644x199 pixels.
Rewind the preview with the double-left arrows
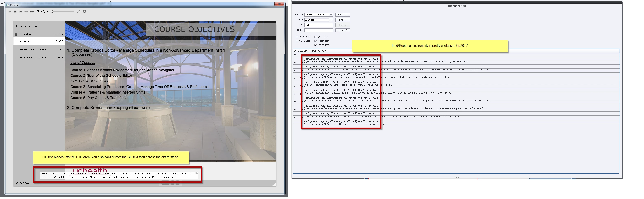point(26,11)
